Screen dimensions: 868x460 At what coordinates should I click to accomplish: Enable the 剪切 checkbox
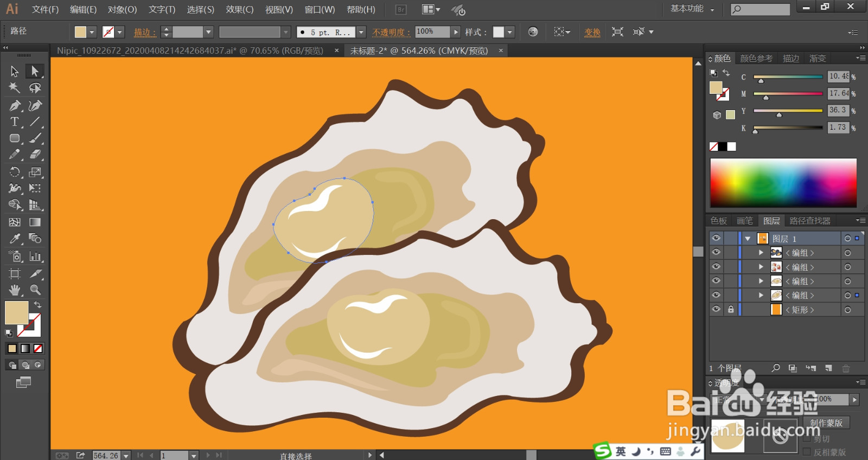[807, 438]
